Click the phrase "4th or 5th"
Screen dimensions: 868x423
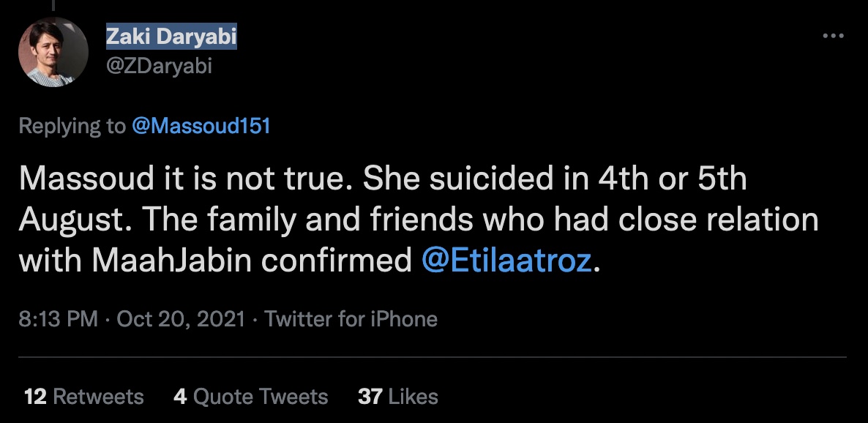[x=656, y=179]
